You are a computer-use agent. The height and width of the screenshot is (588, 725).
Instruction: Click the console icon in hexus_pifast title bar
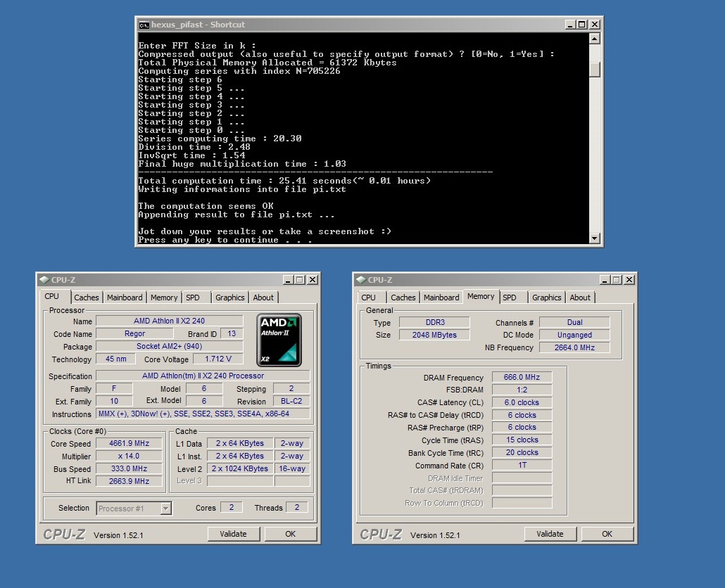pyautogui.click(x=144, y=25)
